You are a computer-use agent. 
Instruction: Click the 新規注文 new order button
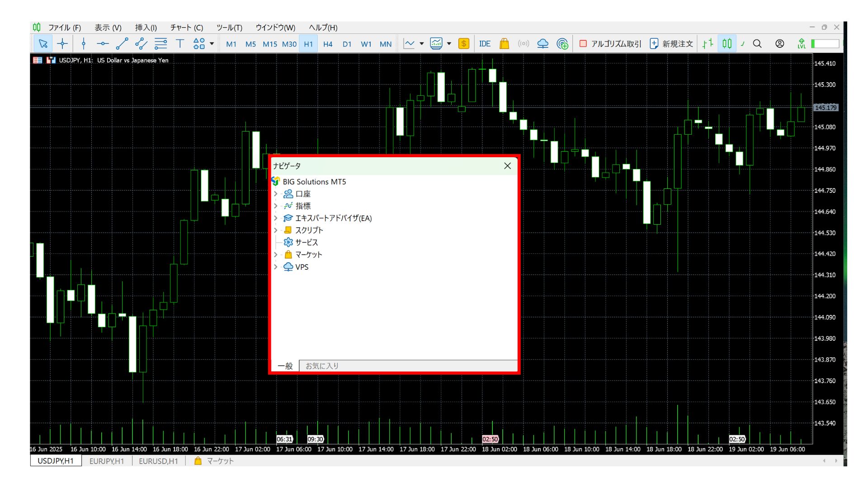[x=671, y=44]
